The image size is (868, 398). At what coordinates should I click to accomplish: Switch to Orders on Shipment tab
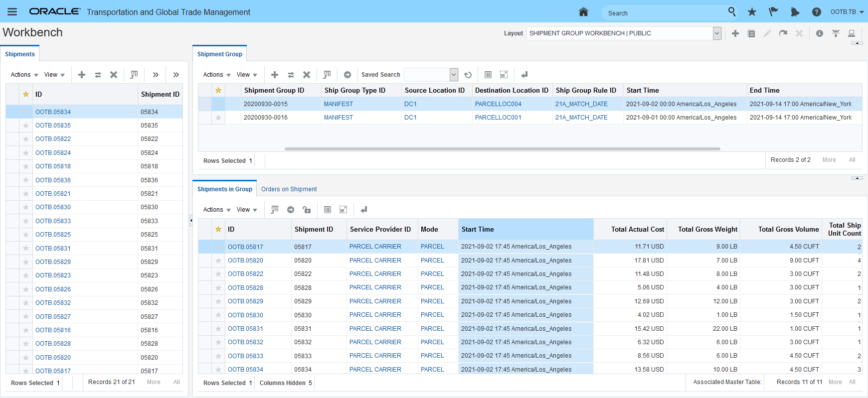289,189
